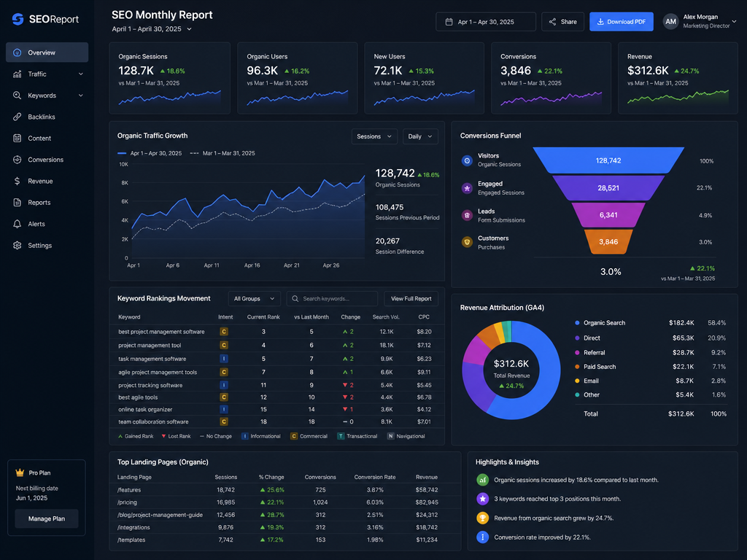Image resolution: width=747 pixels, height=560 pixels.
Task: Click the calendar icon in date picker
Action: [x=449, y=22]
